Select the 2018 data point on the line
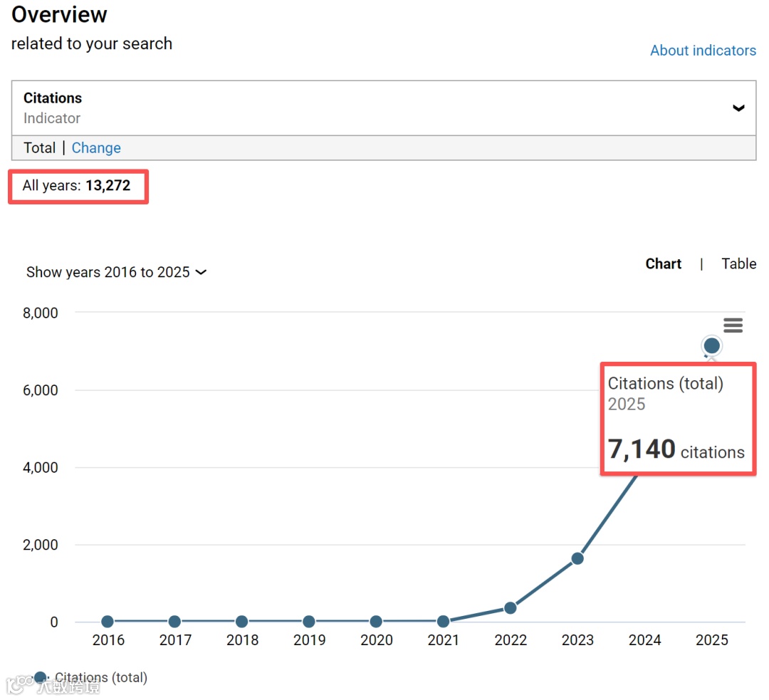 click(241, 622)
